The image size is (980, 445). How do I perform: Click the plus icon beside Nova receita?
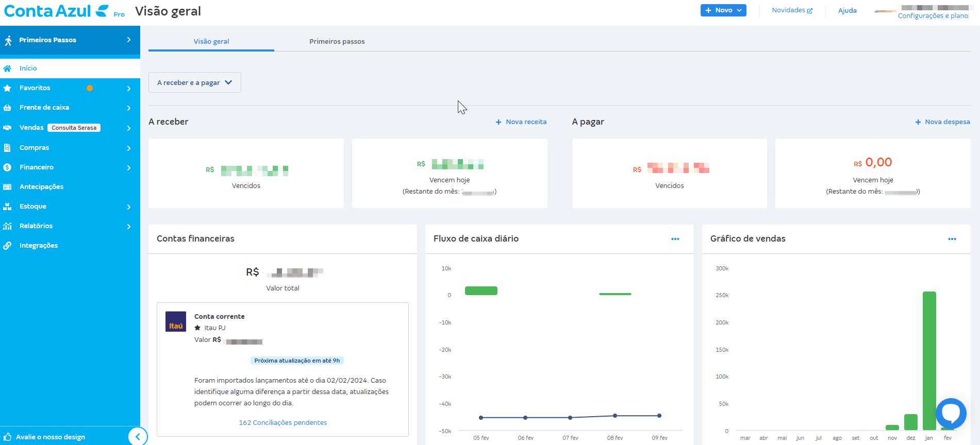tap(499, 122)
